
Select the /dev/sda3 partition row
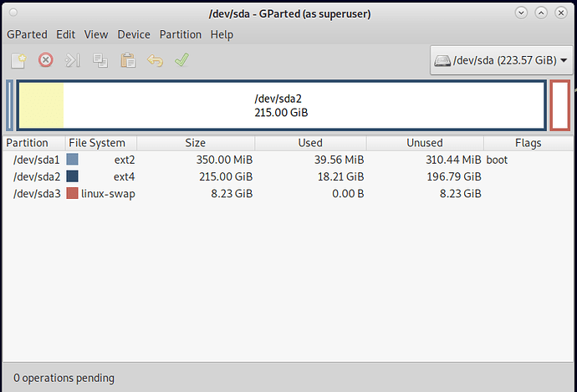pos(288,194)
